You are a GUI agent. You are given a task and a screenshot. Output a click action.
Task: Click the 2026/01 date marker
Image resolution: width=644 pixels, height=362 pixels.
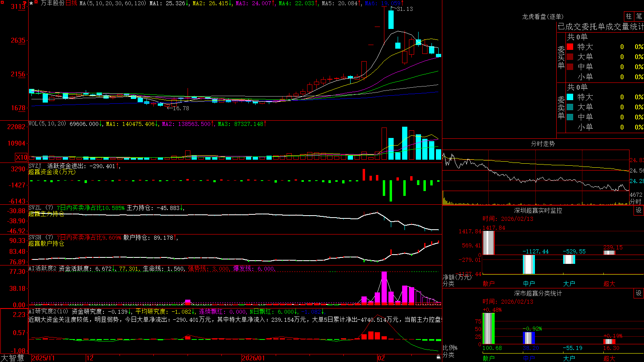[x=254, y=358]
